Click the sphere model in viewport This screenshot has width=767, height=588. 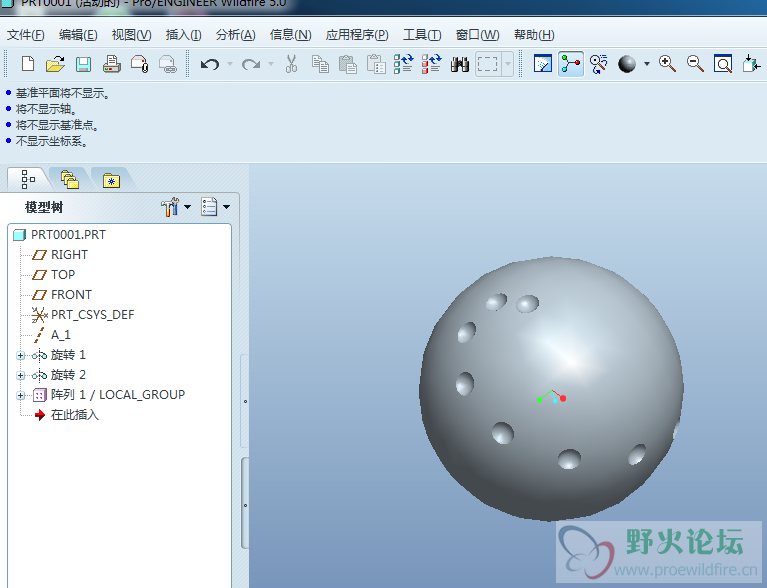[x=551, y=388]
